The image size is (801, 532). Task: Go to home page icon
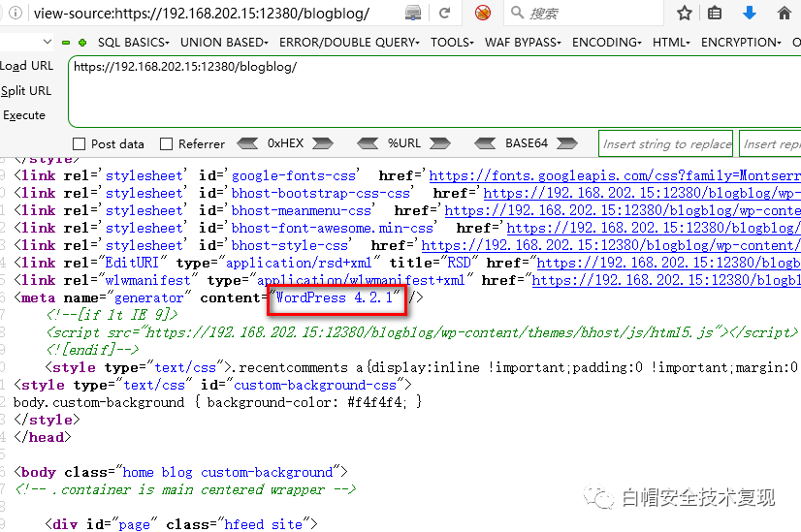(x=785, y=13)
